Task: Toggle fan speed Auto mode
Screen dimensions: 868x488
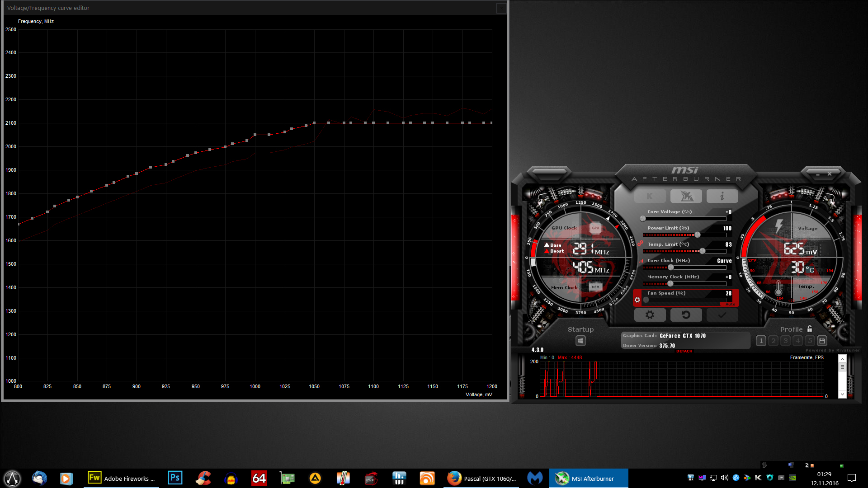Action: (x=730, y=304)
